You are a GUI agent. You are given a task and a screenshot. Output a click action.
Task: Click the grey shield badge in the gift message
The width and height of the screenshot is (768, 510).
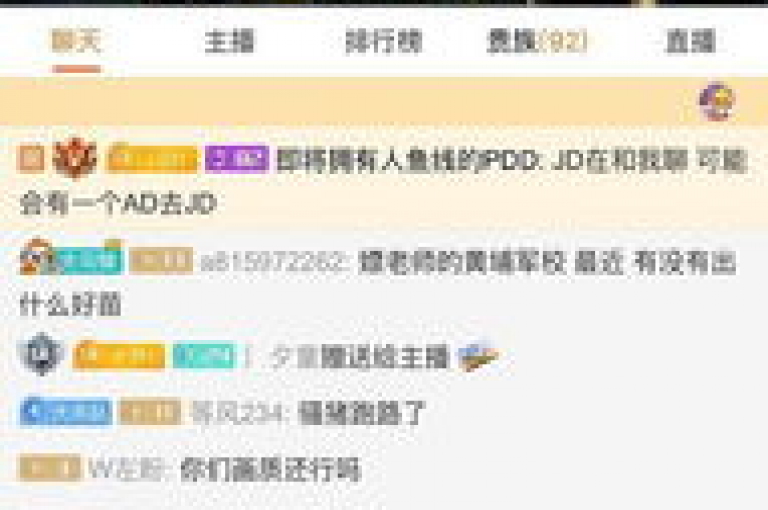(x=42, y=354)
